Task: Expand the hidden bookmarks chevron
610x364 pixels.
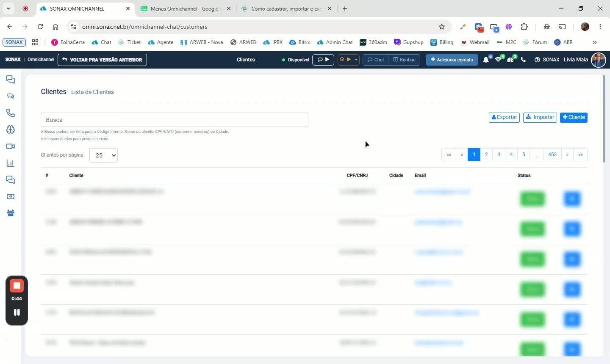Action: pyautogui.click(x=595, y=42)
